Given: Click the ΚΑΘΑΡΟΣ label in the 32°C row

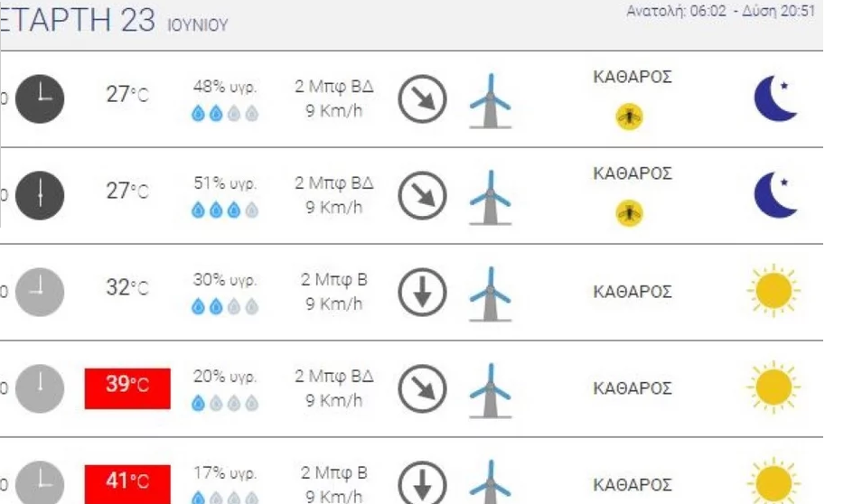Looking at the screenshot, I should coord(633,292).
